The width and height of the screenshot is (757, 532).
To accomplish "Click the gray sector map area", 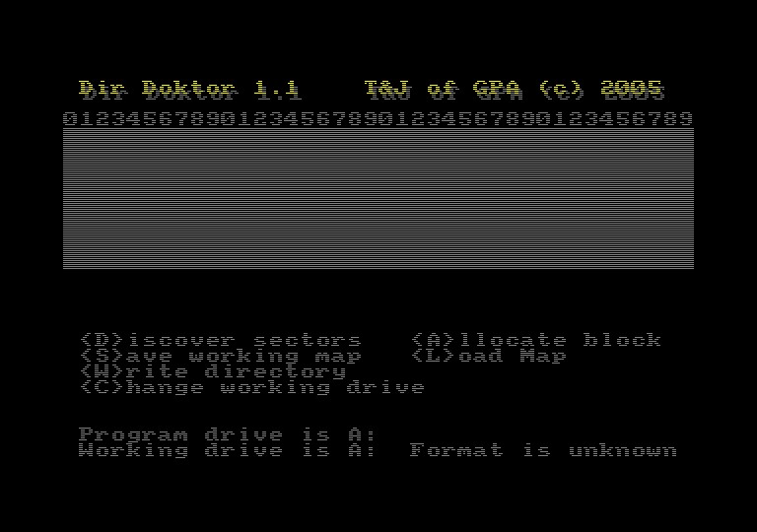I will coord(378,198).
